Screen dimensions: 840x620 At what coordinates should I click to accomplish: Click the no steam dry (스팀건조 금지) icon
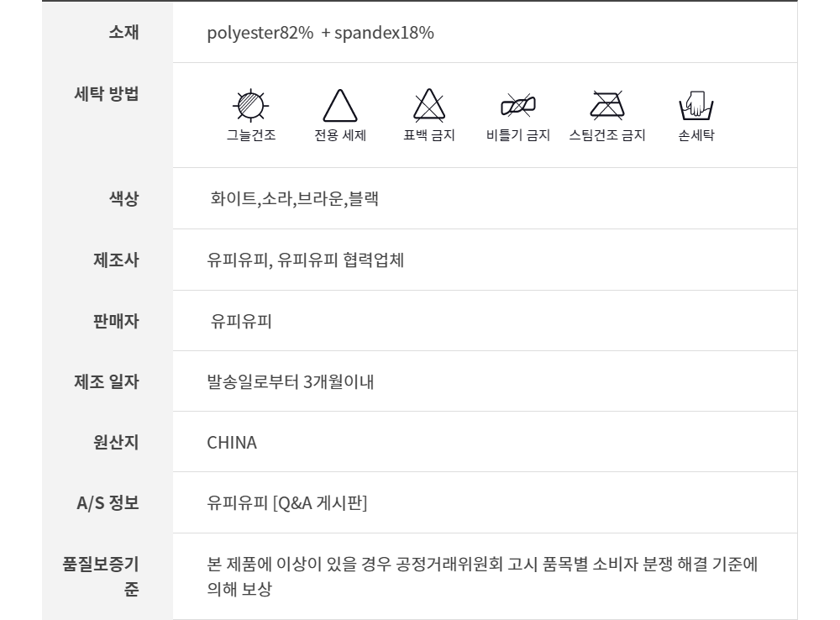pyautogui.click(x=607, y=105)
